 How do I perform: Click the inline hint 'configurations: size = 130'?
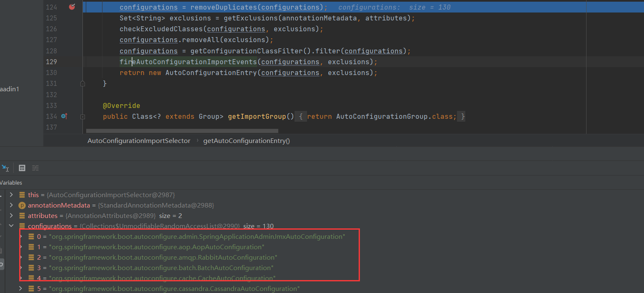394,7
